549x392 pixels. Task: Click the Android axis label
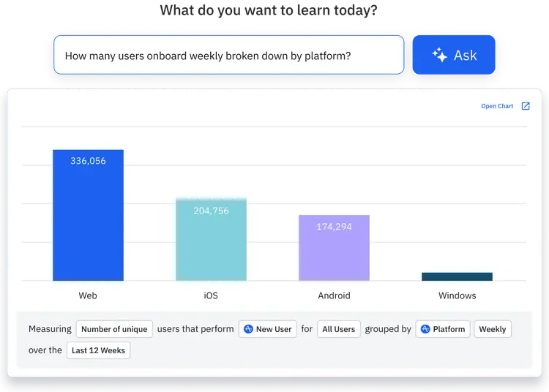tap(334, 295)
